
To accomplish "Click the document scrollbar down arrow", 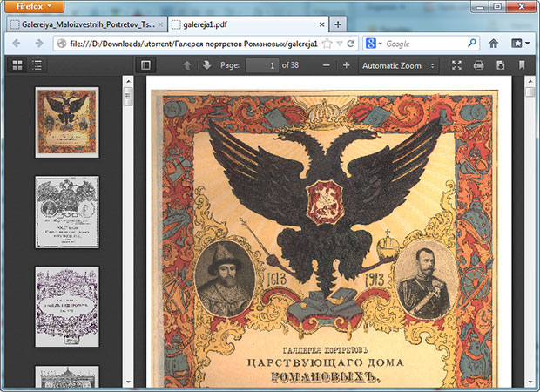I will (x=530, y=382).
